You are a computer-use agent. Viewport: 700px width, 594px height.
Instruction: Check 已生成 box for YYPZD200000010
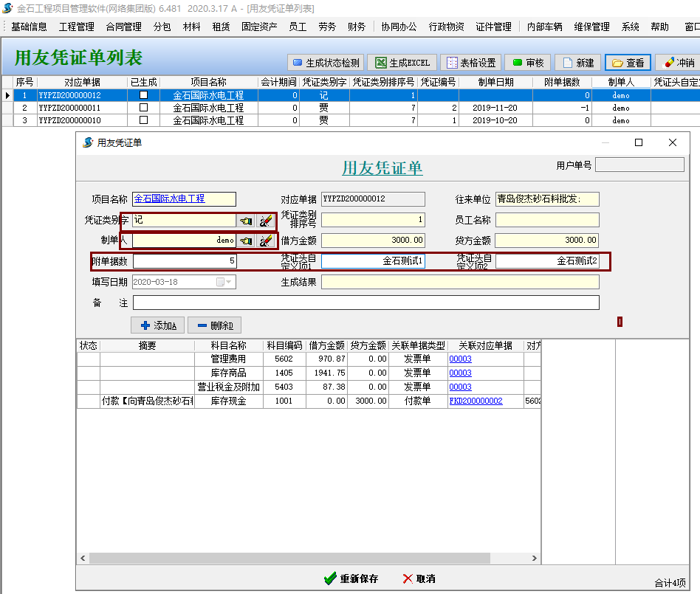point(143,120)
